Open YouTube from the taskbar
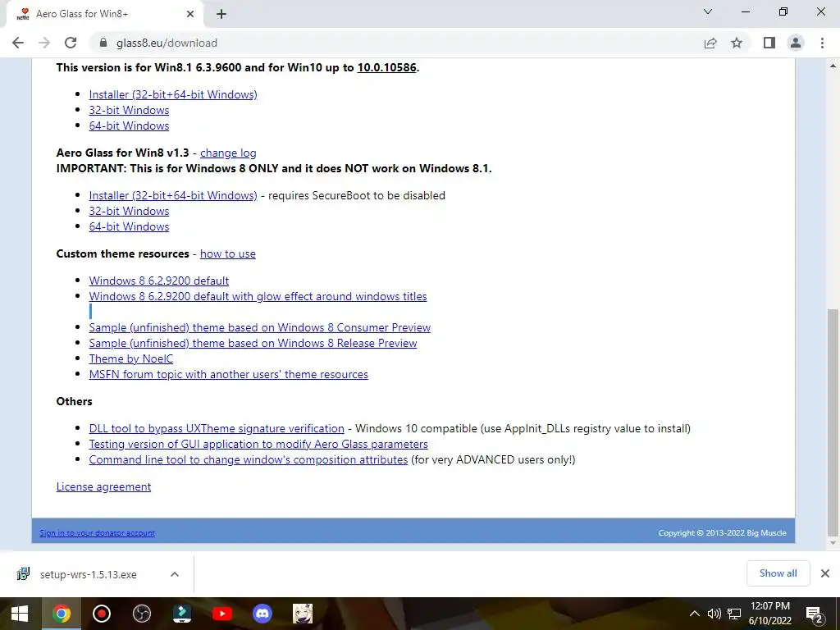This screenshot has width=840, height=630. click(221, 614)
